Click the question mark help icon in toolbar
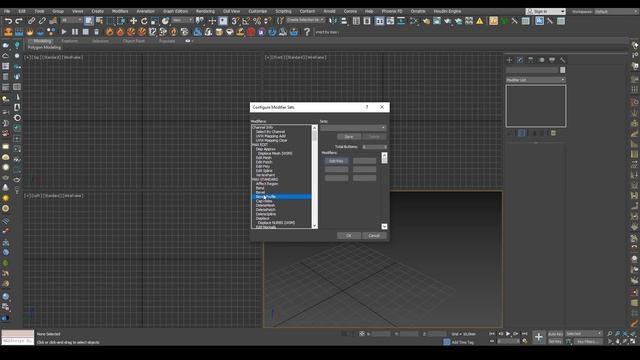 307,32
